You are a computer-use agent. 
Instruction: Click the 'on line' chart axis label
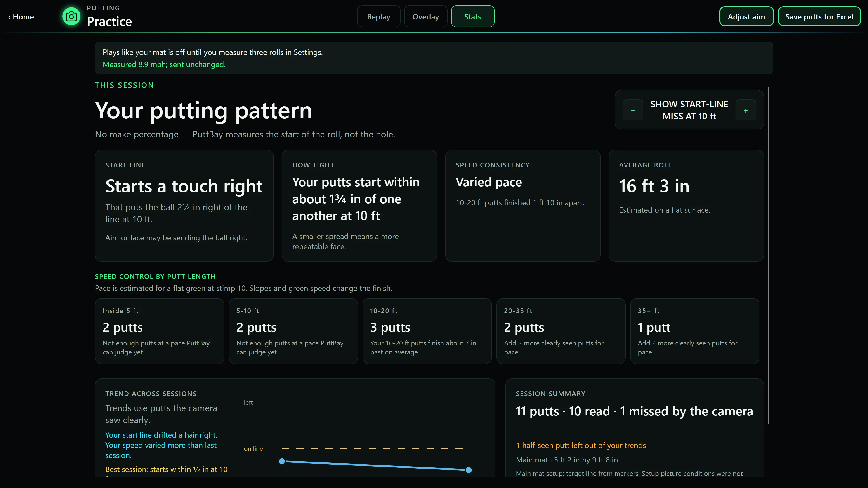253,448
